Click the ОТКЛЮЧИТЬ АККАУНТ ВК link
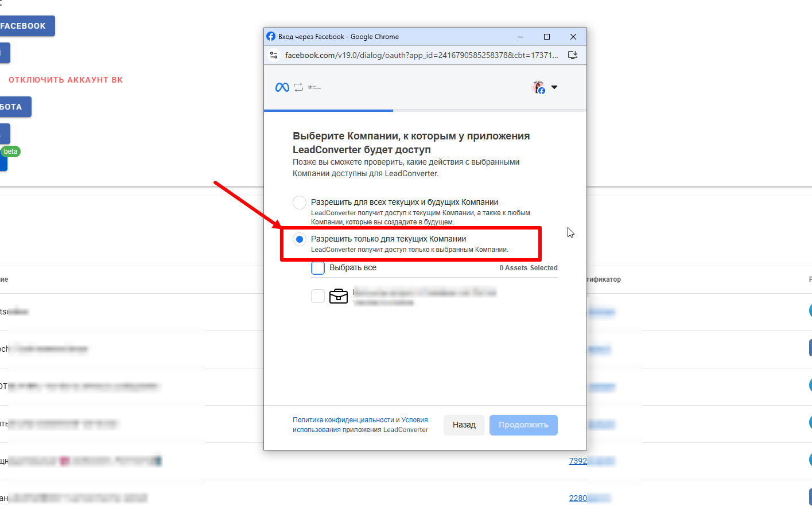This screenshot has width=812, height=517. pyautogui.click(x=65, y=80)
